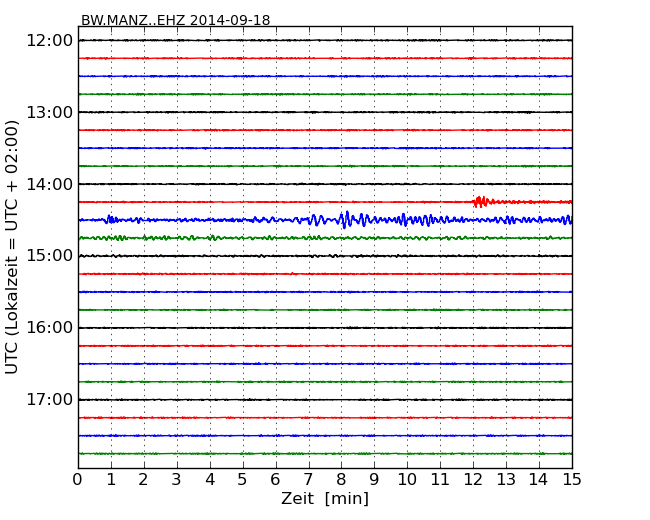Click x-axis tick label 12
650x520 pixels.
pos(473,480)
